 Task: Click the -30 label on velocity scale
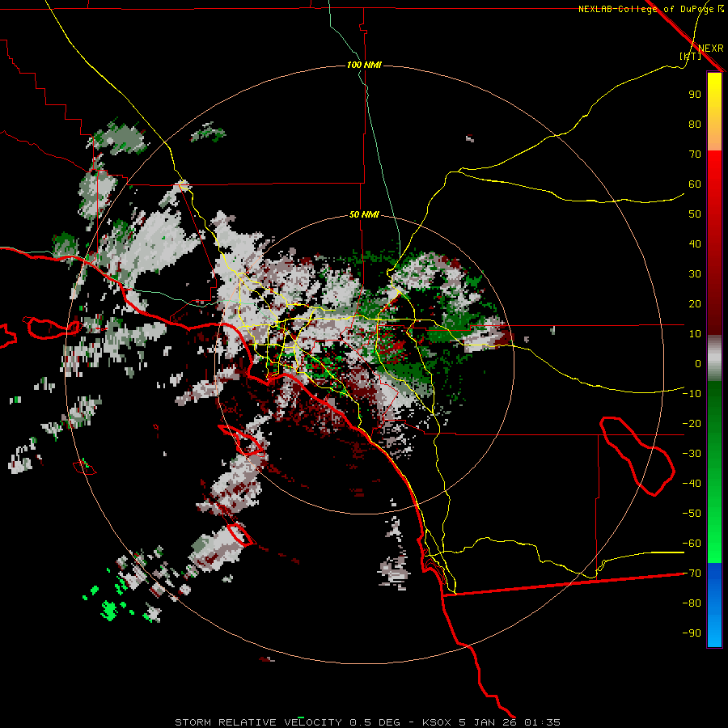[692, 454]
